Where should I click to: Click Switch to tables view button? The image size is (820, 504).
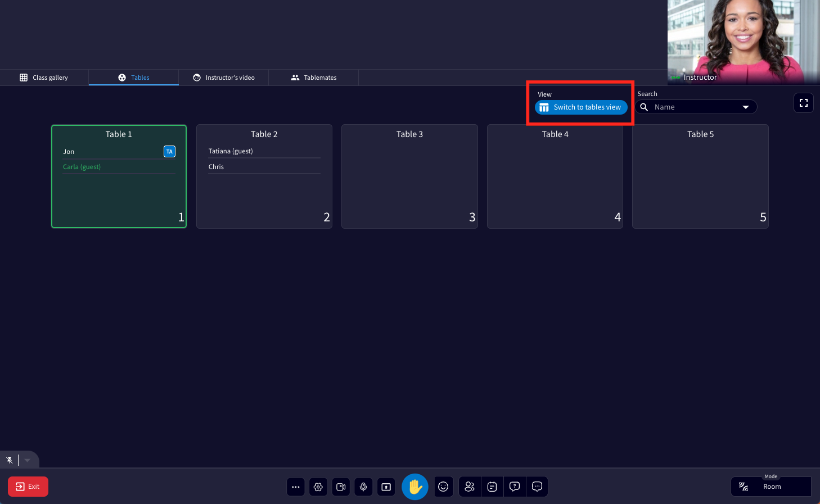pyautogui.click(x=581, y=107)
